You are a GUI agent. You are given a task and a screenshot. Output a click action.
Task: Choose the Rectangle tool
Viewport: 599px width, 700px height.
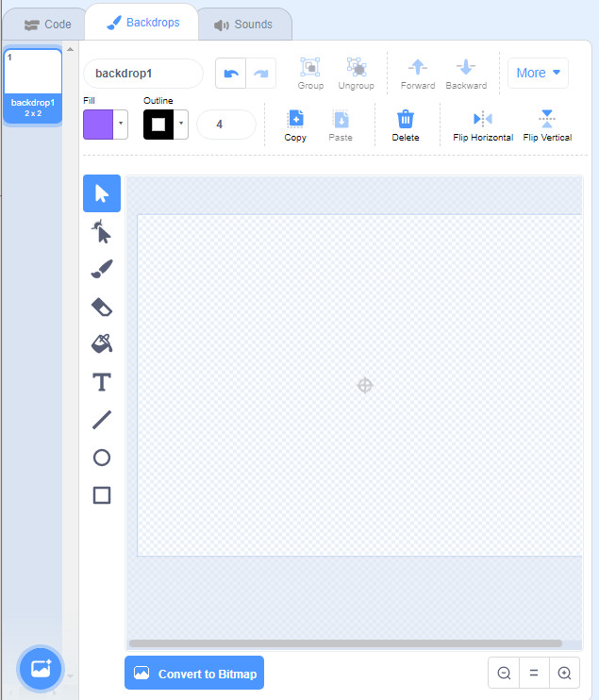(x=102, y=495)
